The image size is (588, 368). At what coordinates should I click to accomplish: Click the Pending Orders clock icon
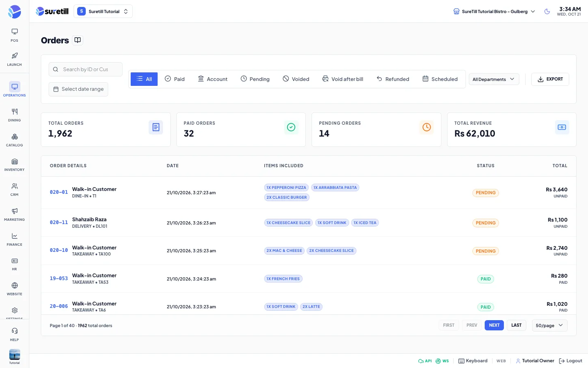point(427,127)
